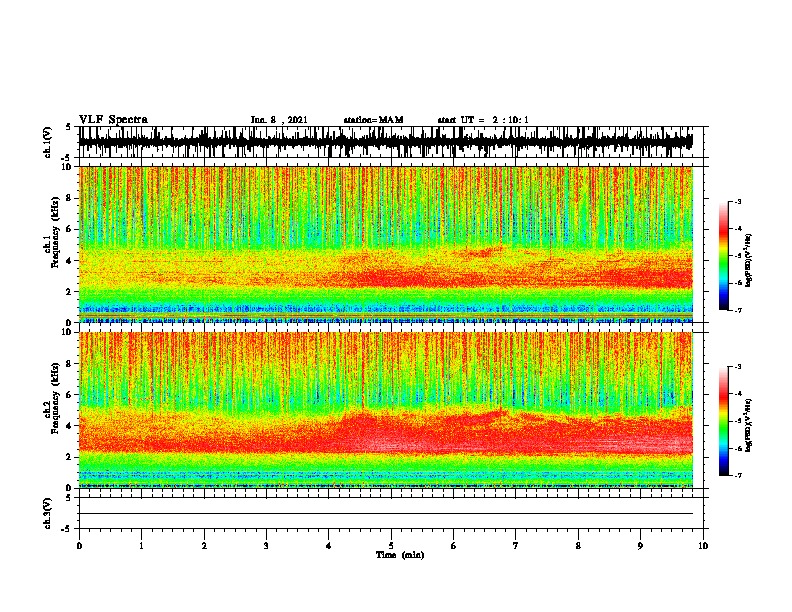This screenshot has width=792, height=612.
Task: Click time axis tick label "2"
Action: [x=204, y=546]
